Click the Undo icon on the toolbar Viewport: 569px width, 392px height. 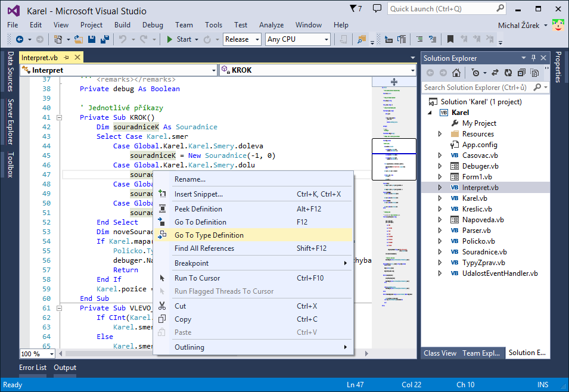click(123, 39)
